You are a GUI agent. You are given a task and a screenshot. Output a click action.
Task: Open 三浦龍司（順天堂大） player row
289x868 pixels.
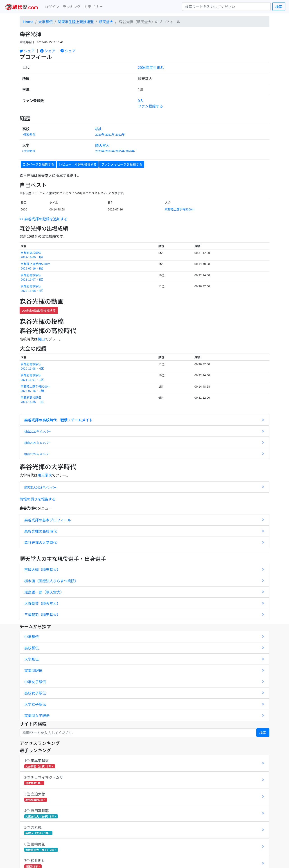(x=144, y=615)
